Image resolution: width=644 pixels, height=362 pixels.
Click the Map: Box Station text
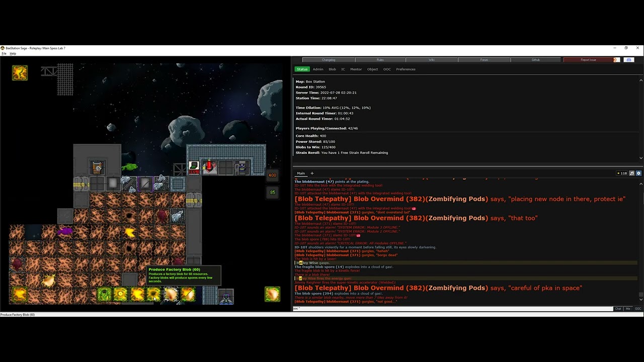coord(310,81)
